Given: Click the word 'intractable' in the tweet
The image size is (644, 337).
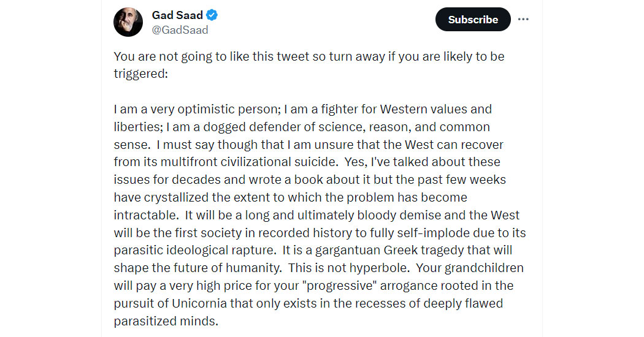Looking at the screenshot, I should (x=146, y=215).
